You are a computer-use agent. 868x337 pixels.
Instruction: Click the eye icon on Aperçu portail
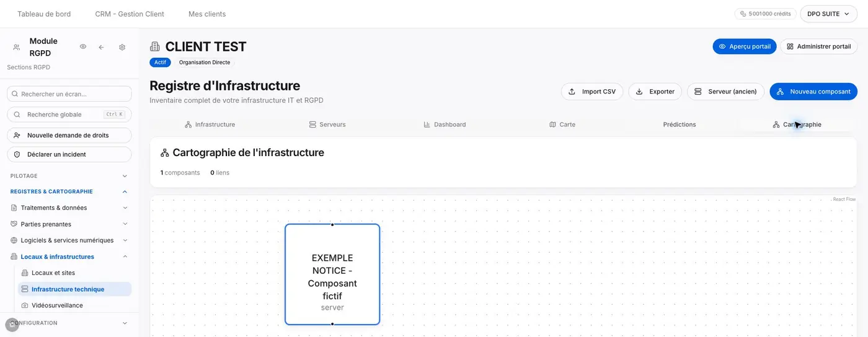point(722,46)
